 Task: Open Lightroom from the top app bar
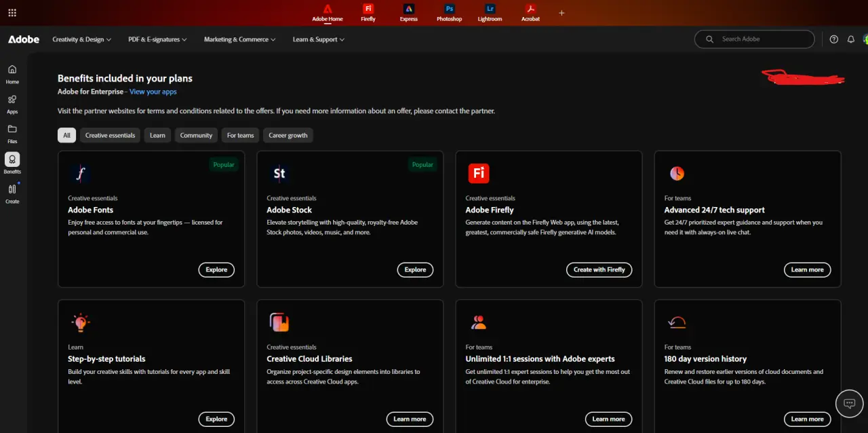coord(490,12)
